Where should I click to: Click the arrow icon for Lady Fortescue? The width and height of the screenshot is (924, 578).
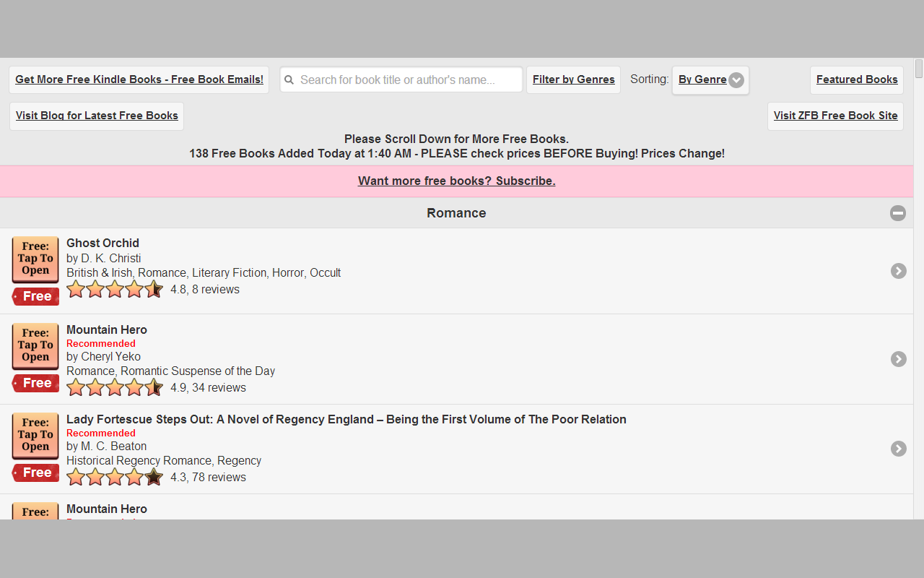[x=898, y=449]
